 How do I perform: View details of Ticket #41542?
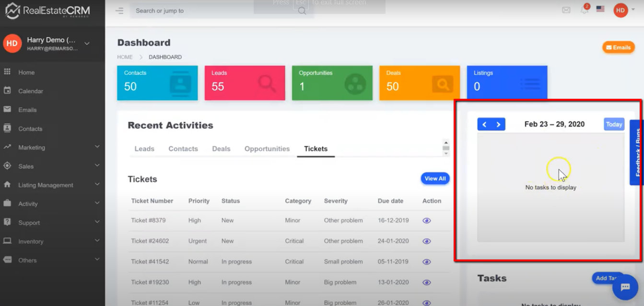click(x=426, y=262)
